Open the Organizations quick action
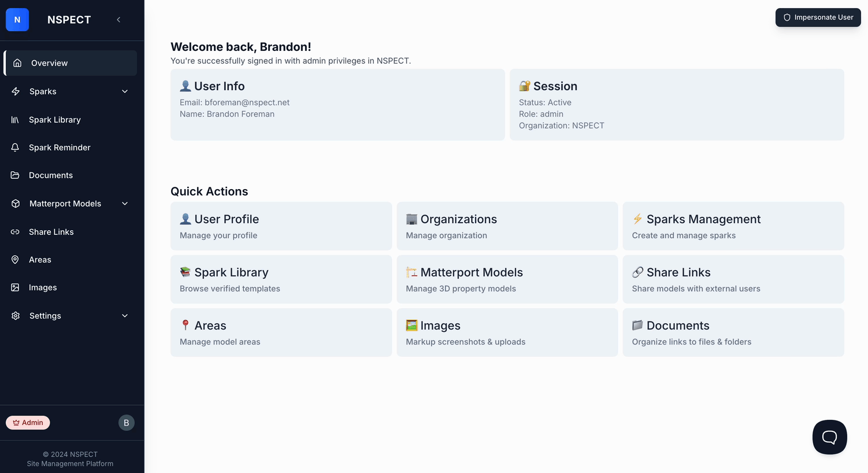The image size is (868, 473). click(x=507, y=226)
